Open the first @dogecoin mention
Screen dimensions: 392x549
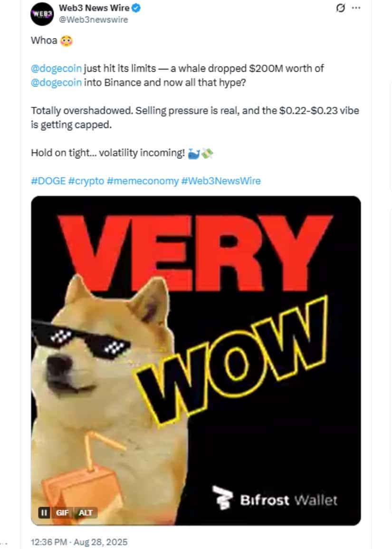point(57,68)
